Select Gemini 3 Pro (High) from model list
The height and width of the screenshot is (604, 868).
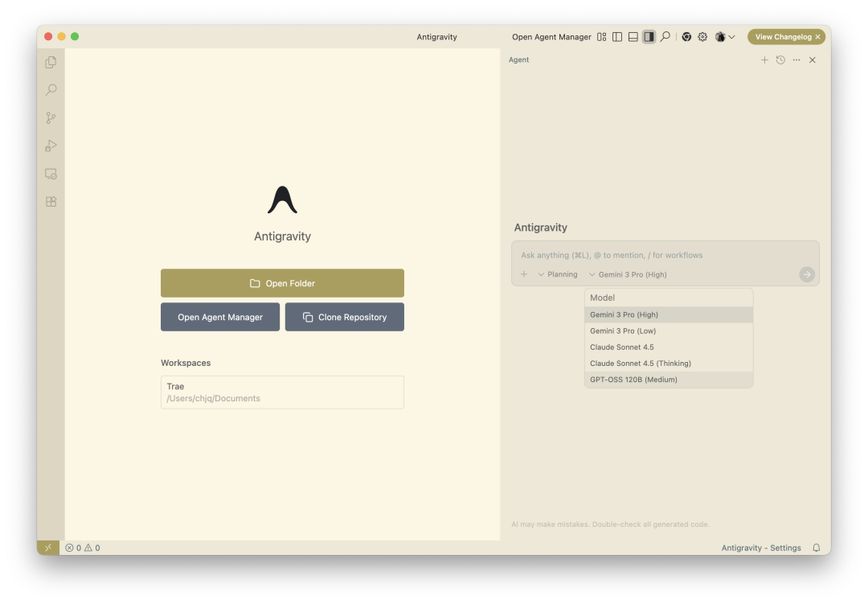tap(669, 314)
